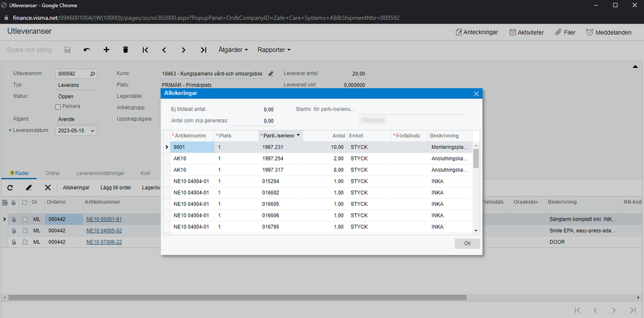Sort by Antal column header
644x318 pixels.
[325, 135]
